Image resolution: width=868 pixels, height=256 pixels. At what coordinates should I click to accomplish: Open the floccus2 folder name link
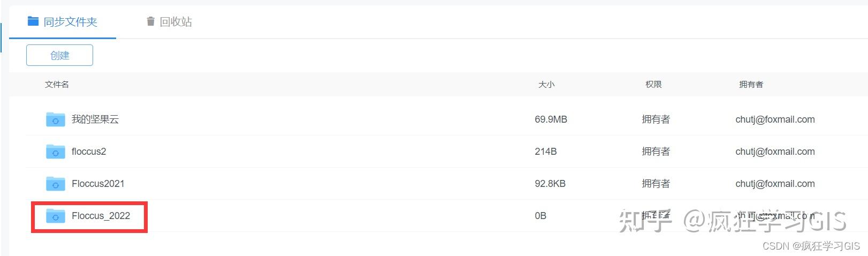tap(89, 152)
